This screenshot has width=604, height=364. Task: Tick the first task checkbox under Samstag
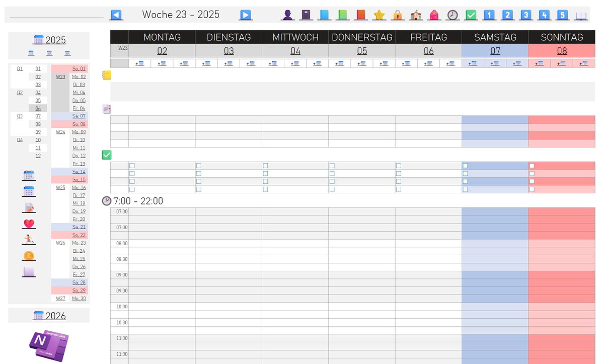click(465, 166)
